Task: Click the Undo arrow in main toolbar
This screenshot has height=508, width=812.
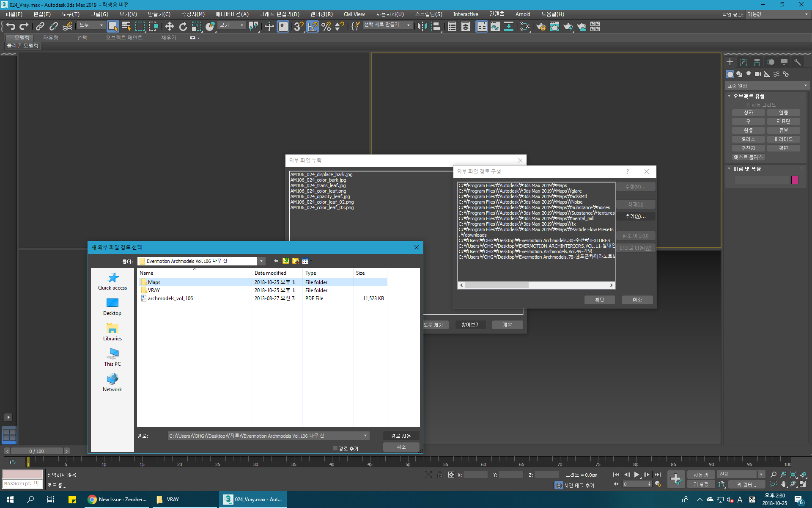Action: [x=11, y=27]
